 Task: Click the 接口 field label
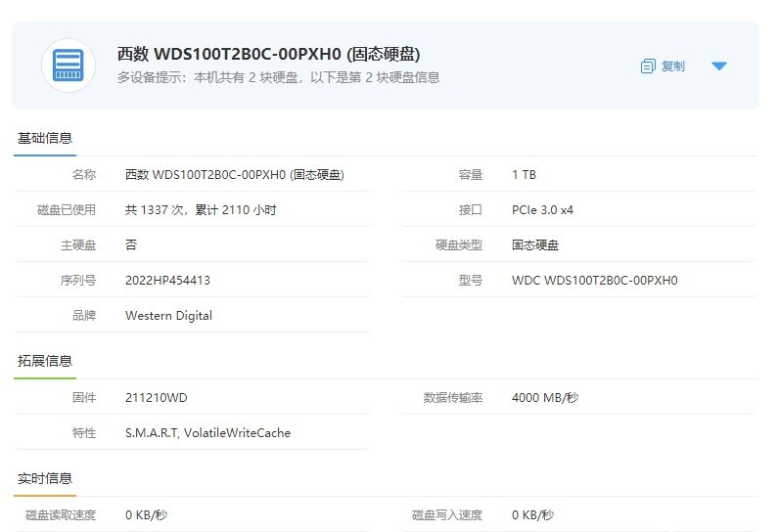click(471, 210)
